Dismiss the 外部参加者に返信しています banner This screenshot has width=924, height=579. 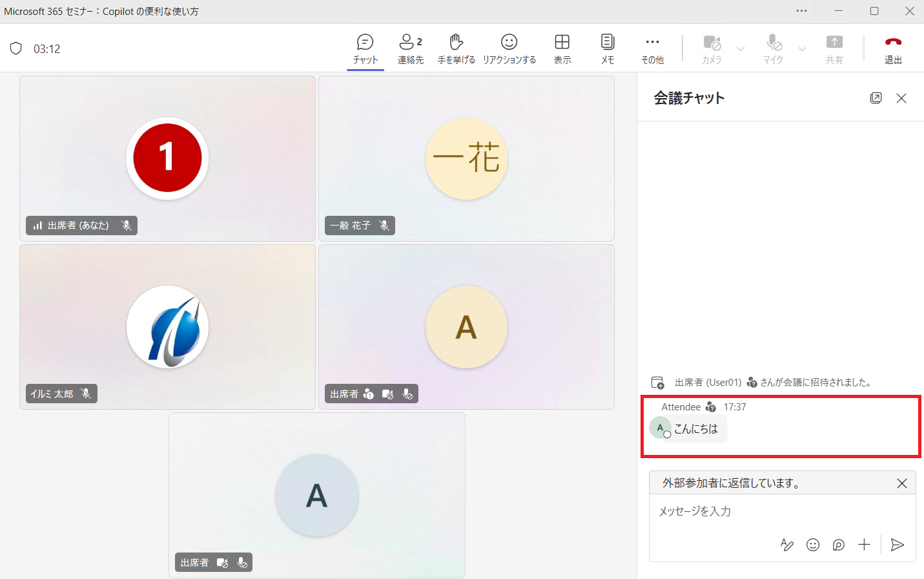902,483
